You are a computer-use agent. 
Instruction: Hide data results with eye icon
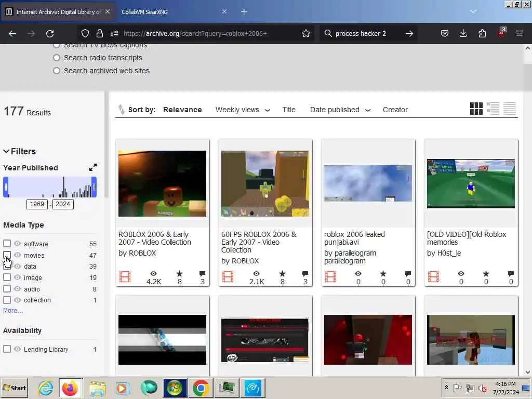pyautogui.click(x=17, y=266)
